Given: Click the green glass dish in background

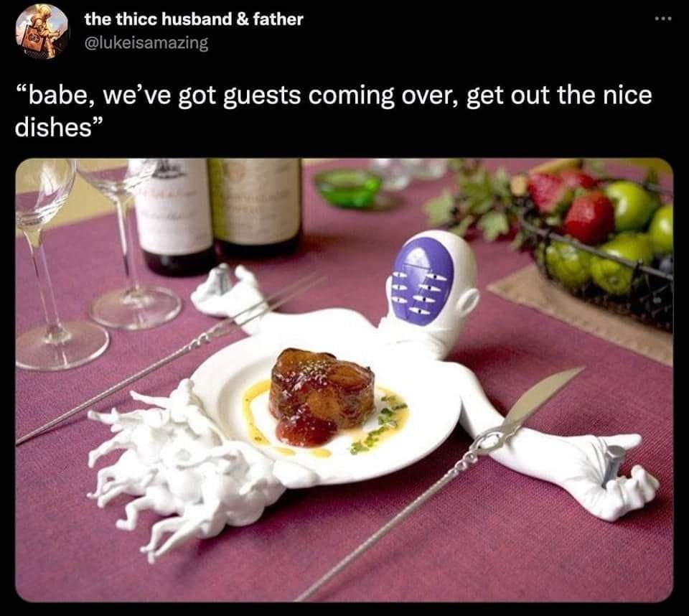Looking at the screenshot, I should (x=350, y=188).
